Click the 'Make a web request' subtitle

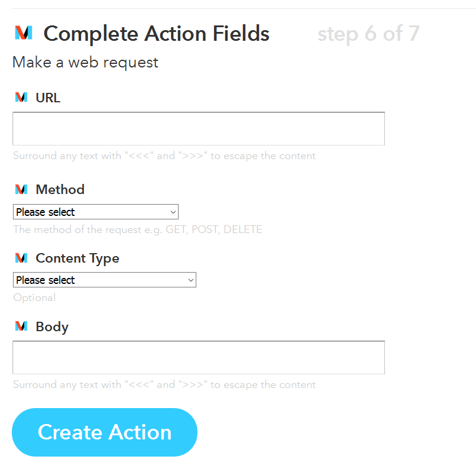(x=85, y=62)
